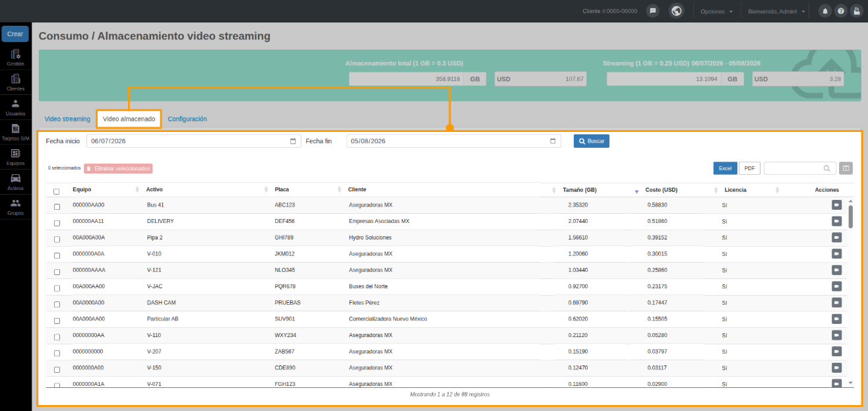Open Usuarios in the sidebar

(16, 108)
